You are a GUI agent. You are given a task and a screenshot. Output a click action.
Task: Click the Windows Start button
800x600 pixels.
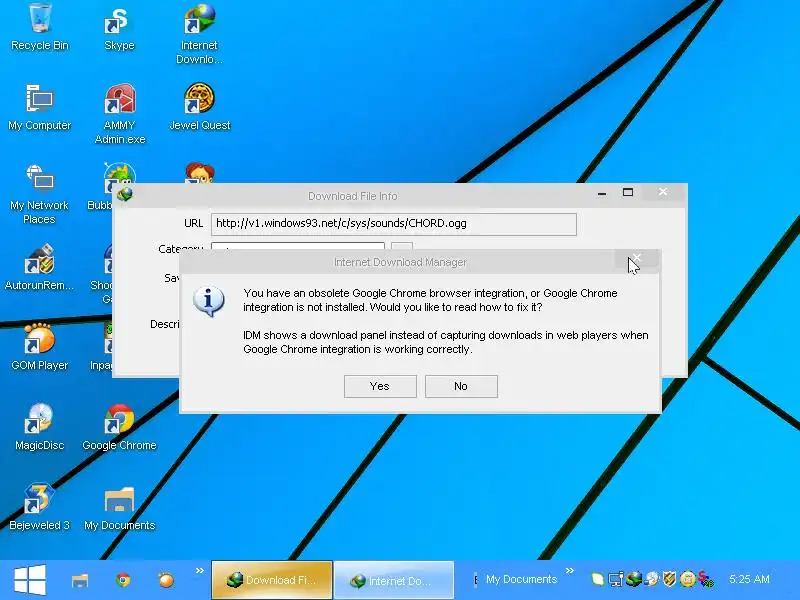(30, 580)
